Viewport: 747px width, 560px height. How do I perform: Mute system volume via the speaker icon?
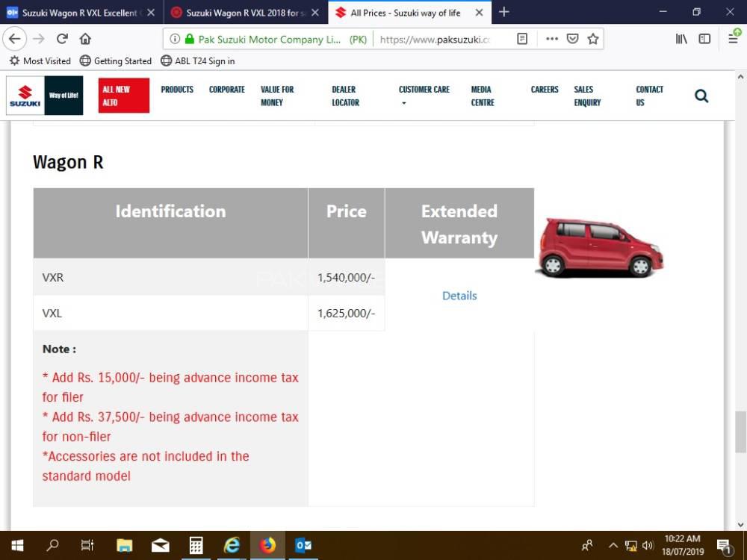[x=648, y=545]
